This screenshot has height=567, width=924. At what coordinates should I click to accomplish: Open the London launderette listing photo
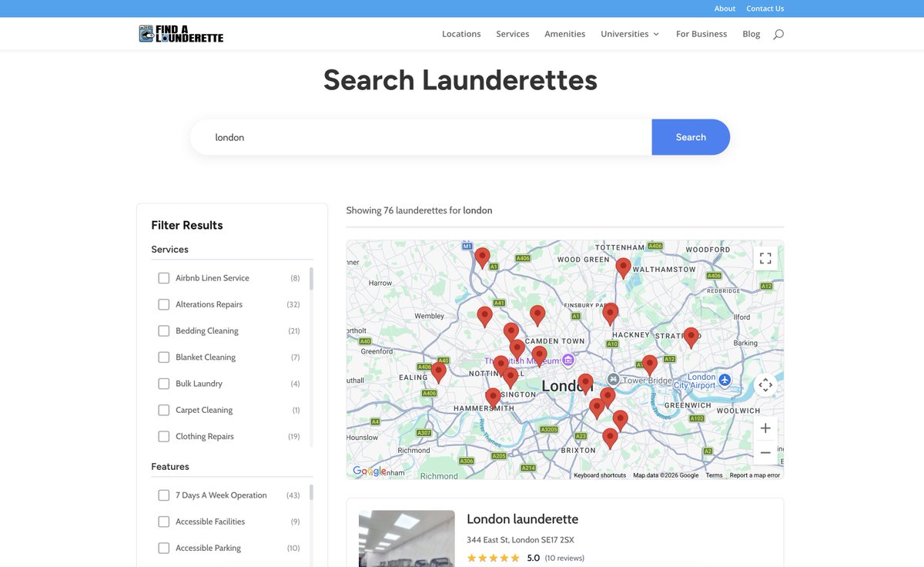coord(407,538)
